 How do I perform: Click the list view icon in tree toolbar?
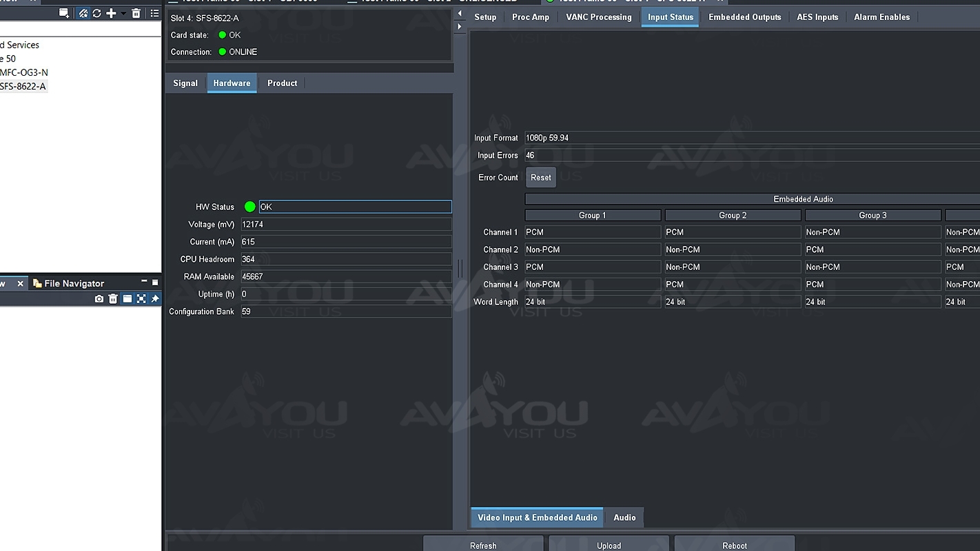[154, 13]
